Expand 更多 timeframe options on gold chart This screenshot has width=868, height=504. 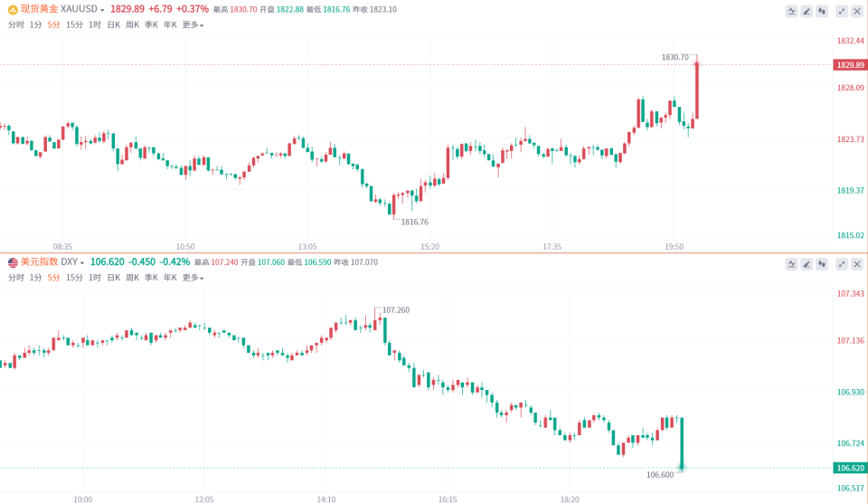tap(193, 25)
